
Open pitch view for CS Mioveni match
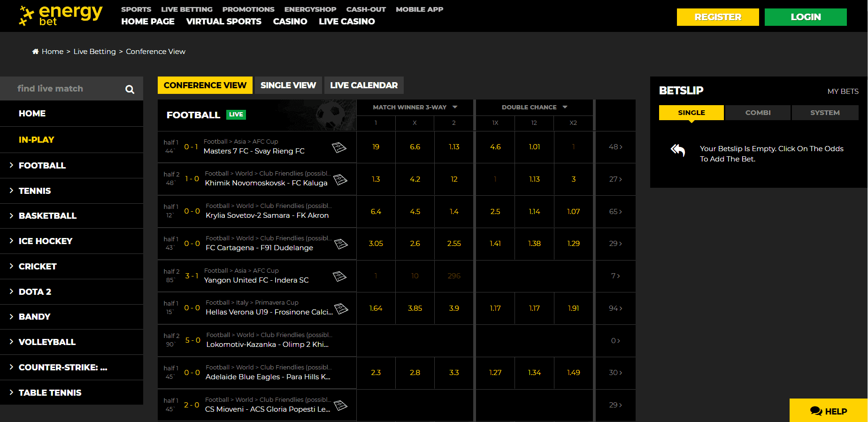(x=340, y=405)
